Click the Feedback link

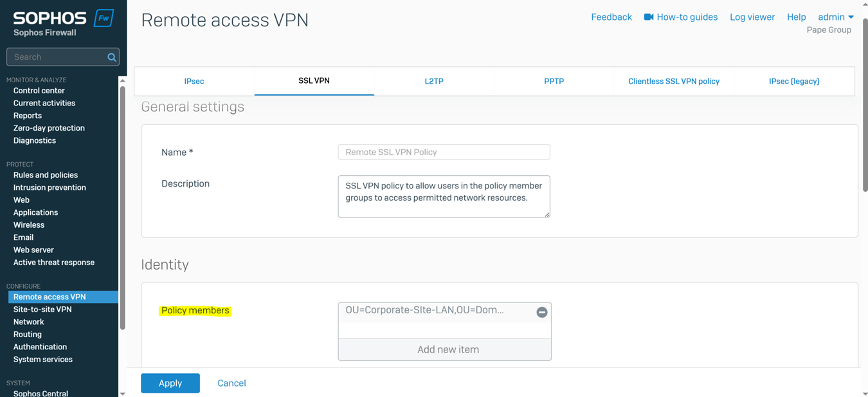click(x=611, y=17)
